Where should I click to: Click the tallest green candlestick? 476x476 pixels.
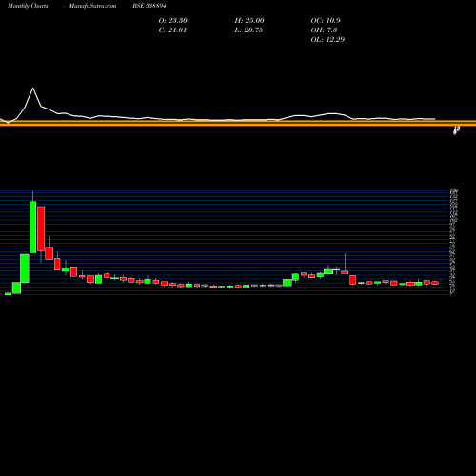32,227
